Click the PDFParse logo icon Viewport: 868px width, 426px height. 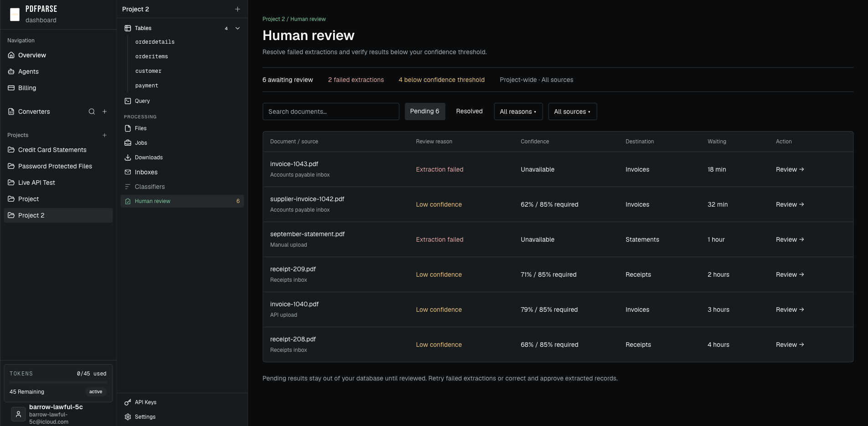[x=15, y=15]
